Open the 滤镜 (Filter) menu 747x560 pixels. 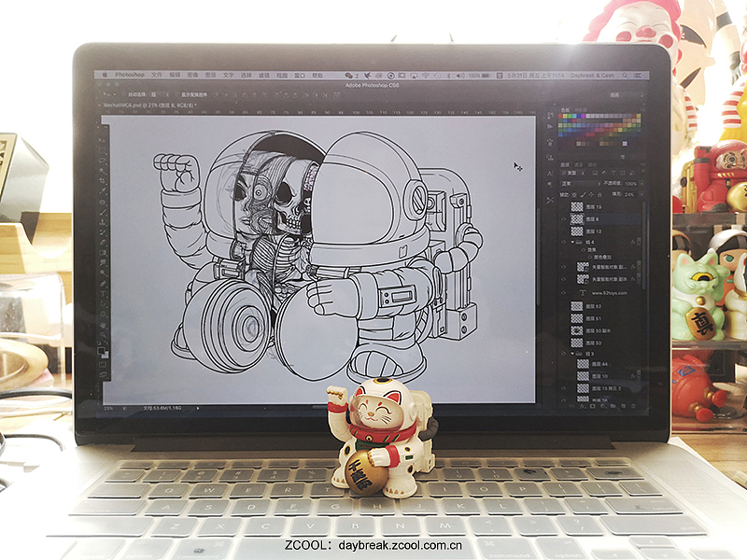pyautogui.click(x=264, y=76)
